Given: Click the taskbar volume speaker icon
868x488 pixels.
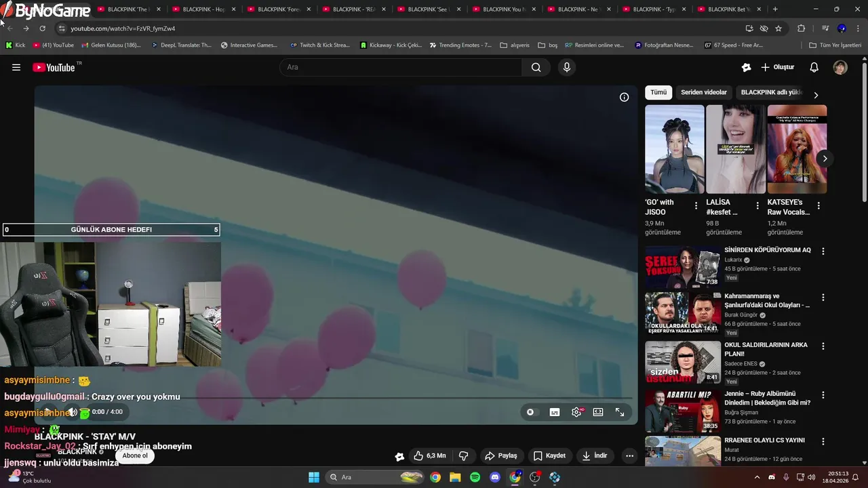Looking at the screenshot, I should pyautogui.click(x=813, y=477).
